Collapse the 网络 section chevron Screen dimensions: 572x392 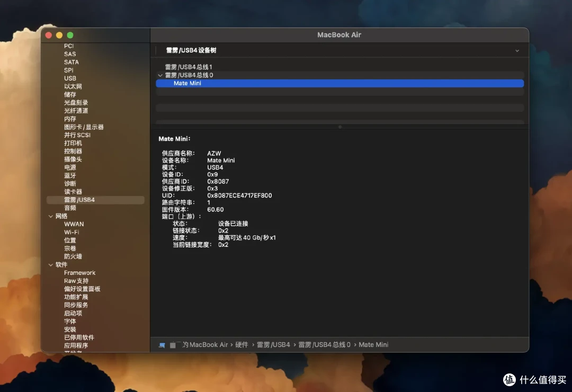[51, 217]
